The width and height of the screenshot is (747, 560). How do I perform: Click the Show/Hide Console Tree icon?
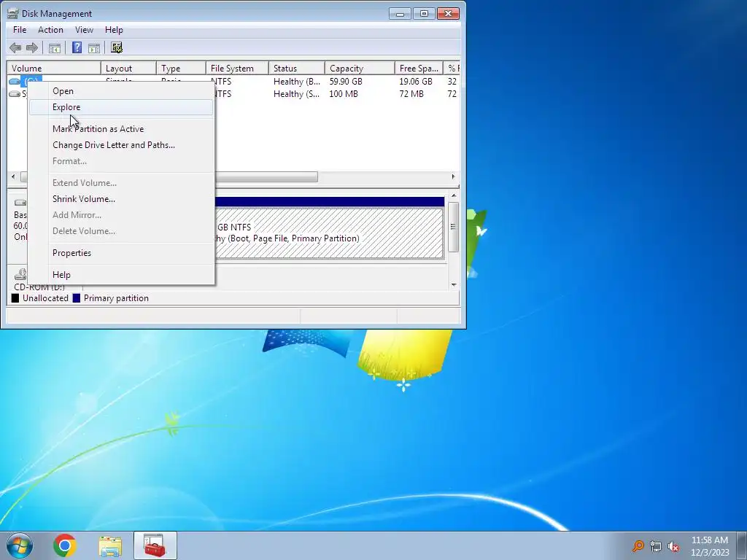pos(54,47)
